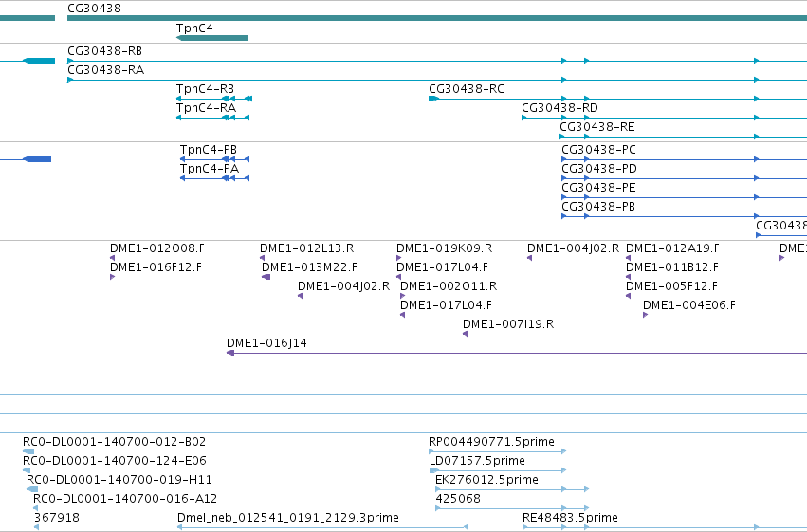Click the 367918 feature label
The height and width of the screenshot is (532, 807).
(x=57, y=518)
